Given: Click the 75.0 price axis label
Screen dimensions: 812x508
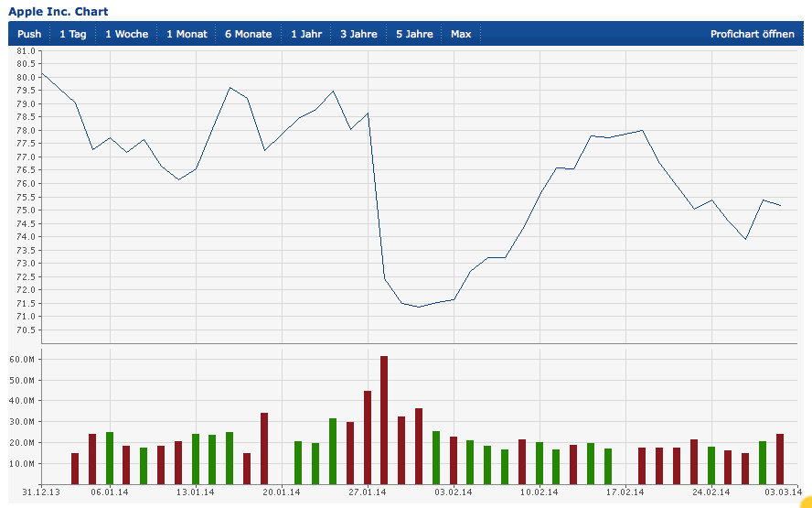Looking at the screenshot, I should coord(26,211).
